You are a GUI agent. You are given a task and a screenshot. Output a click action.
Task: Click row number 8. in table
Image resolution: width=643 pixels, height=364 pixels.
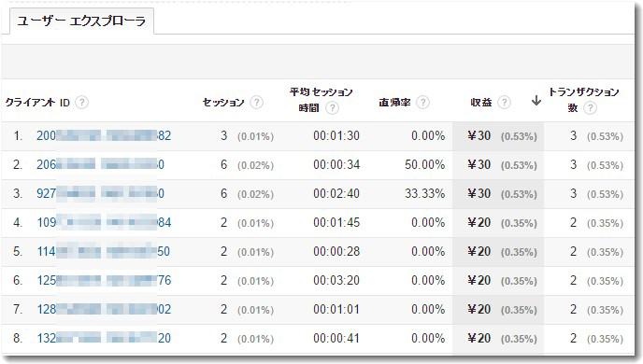[x=18, y=338]
